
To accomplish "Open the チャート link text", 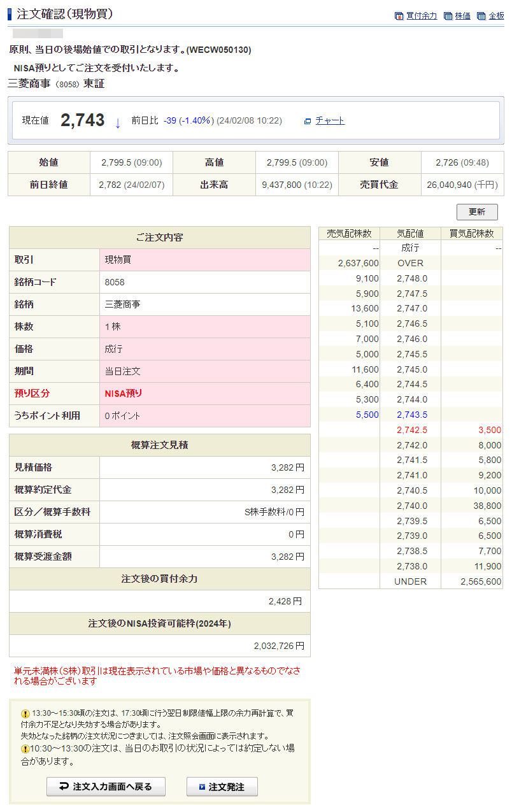I will point(330,120).
